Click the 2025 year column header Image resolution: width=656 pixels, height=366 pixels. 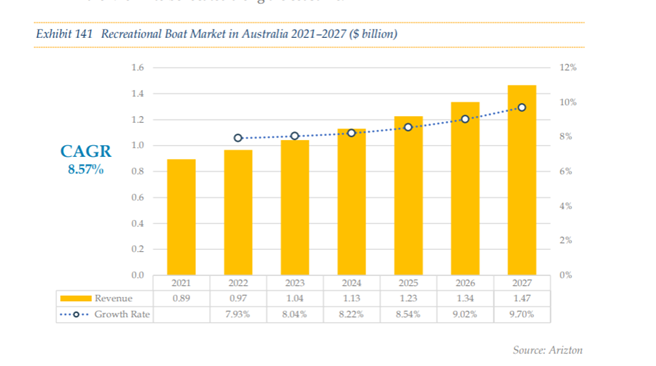click(x=408, y=283)
